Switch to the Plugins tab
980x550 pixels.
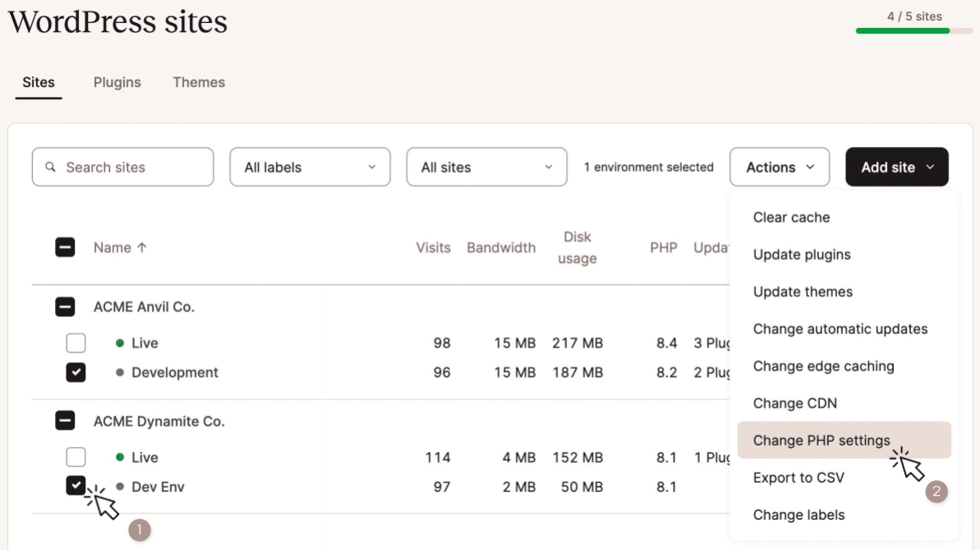coord(117,82)
